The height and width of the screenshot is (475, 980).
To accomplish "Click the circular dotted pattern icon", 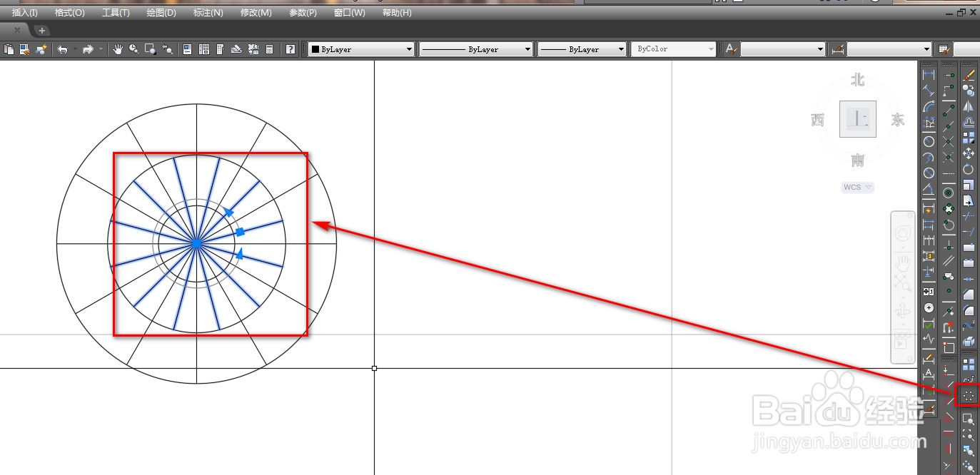I will pos(969,394).
